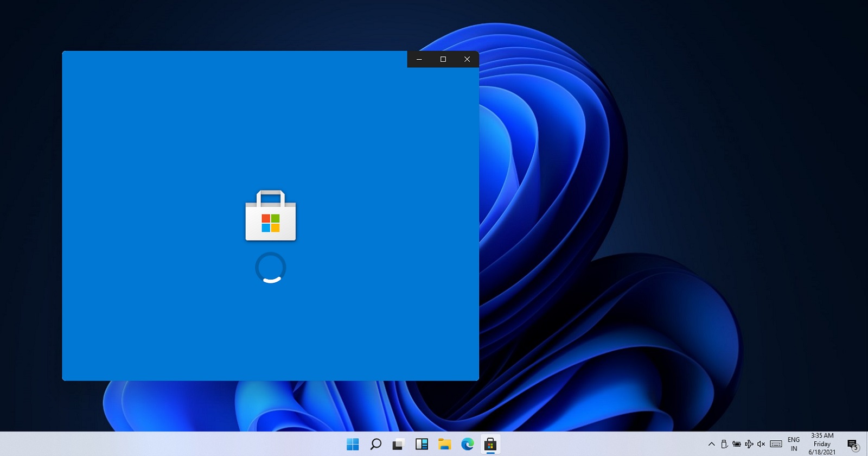Open the clock showing 3:35 AM
The width and height of the screenshot is (868, 456).
[x=822, y=444]
